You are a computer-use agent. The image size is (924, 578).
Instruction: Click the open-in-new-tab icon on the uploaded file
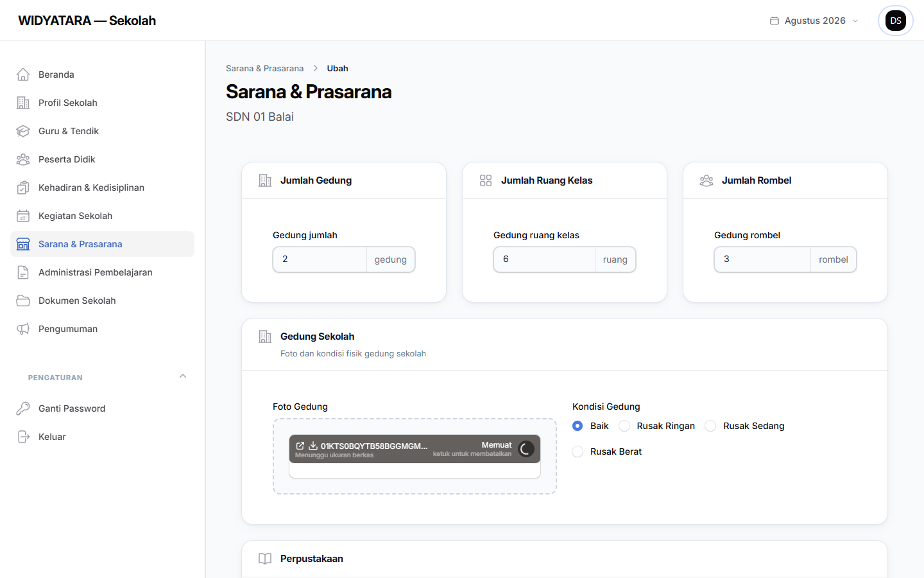point(300,446)
